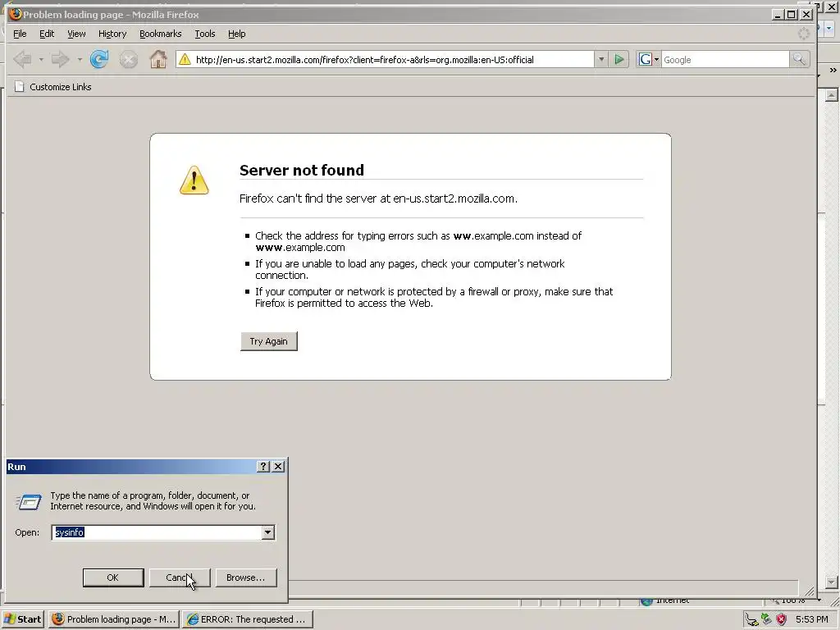
Task: Click the large yellow warning triangle
Action: coord(194,180)
